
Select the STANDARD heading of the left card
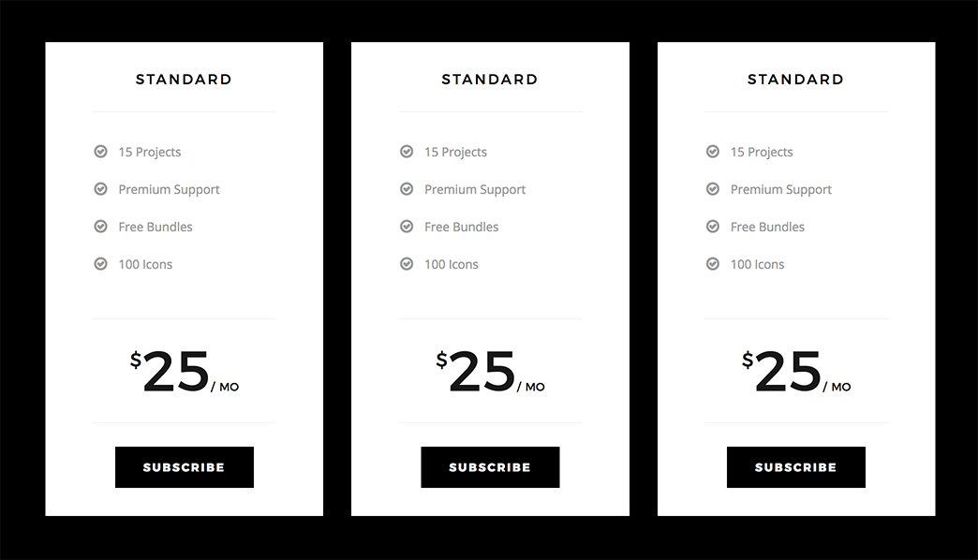pyautogui.click(x=184, y=80)
